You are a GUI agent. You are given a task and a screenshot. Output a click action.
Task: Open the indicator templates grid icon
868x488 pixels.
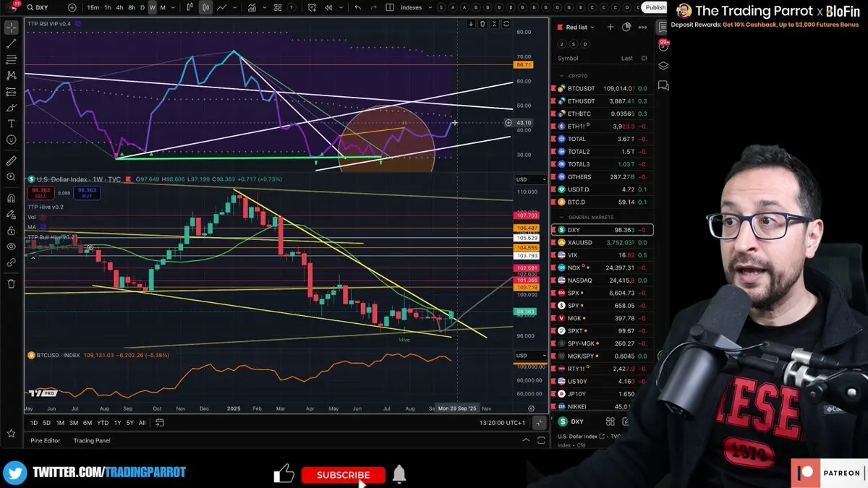click(278, 7)
